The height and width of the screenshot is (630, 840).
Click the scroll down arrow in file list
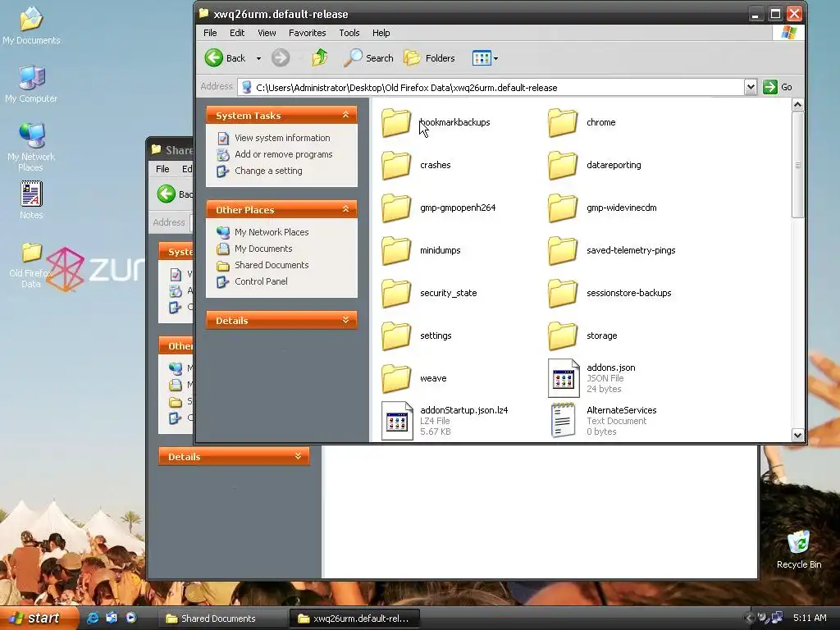pyautogui.click(x=797, y=435)
